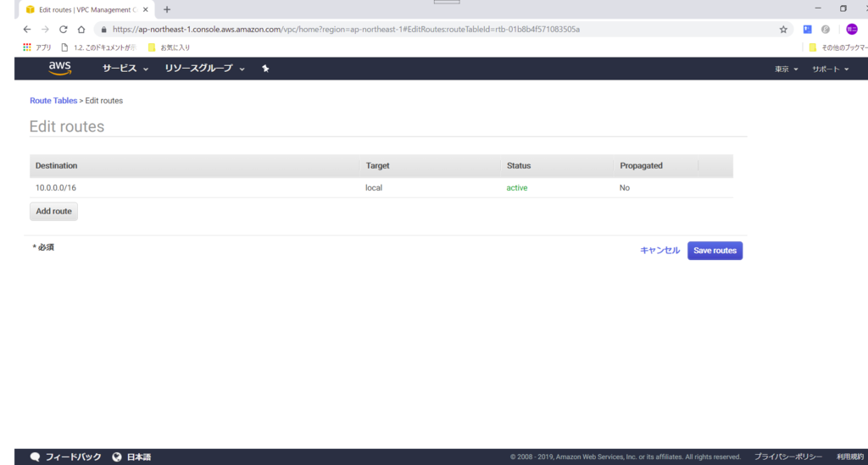Select the local target cell
This screenshot has height=465, width=868.
click(374, 188)
